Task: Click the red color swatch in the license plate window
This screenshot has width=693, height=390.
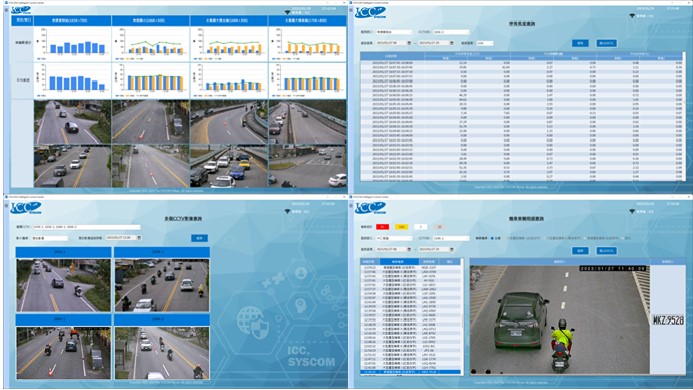Action: 382,227
